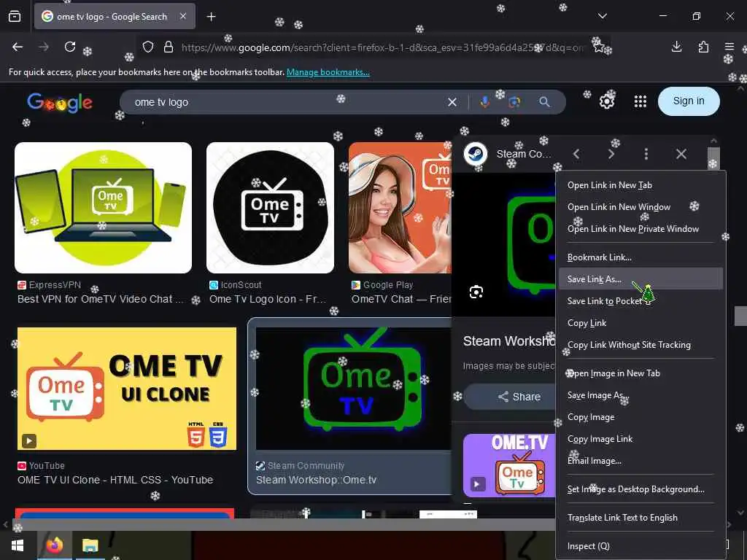The height and width of the screenshot is (560, 747).
Task: Choose Open Link in New Private Window
Action: point(640,229)
